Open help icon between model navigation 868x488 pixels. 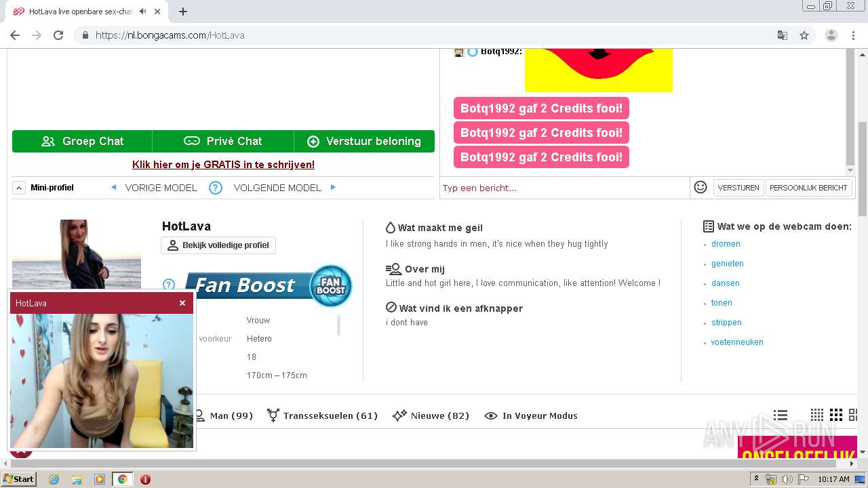(215, 188)
